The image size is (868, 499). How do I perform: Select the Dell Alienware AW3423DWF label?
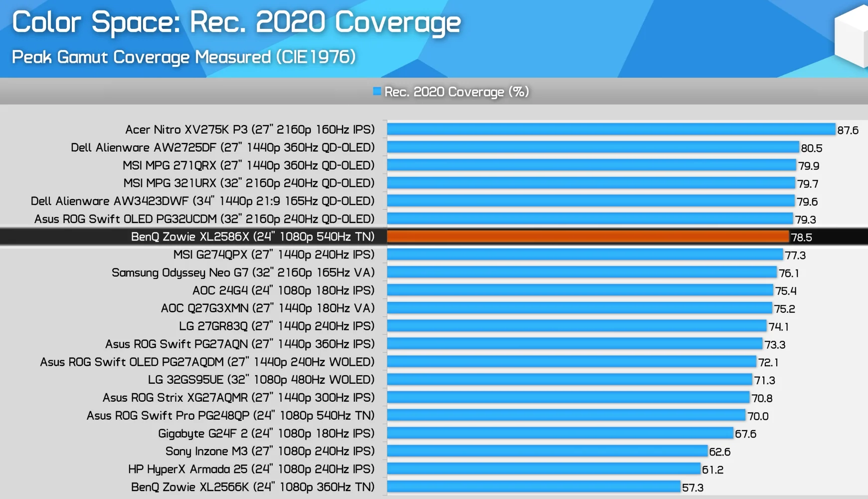[x=203, y=201]
